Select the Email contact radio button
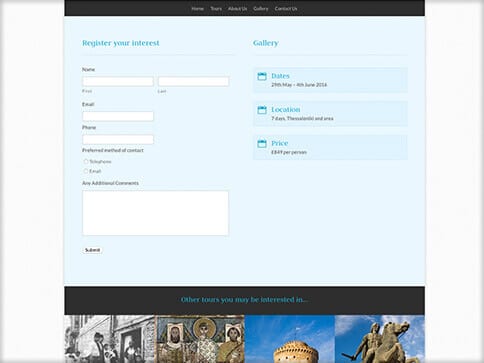Image resolution: width=484 pixels, height=363 pixels. (86, 171)
